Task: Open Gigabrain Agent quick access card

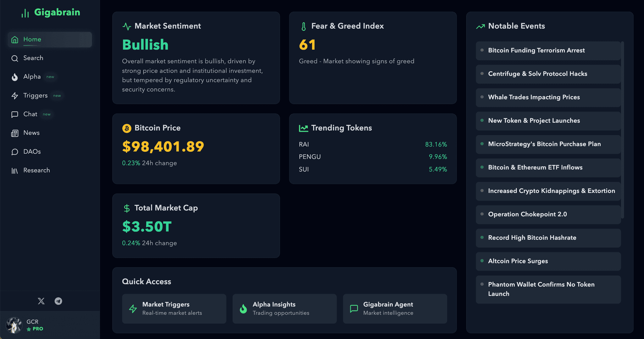Action: [x=395, y=309]
